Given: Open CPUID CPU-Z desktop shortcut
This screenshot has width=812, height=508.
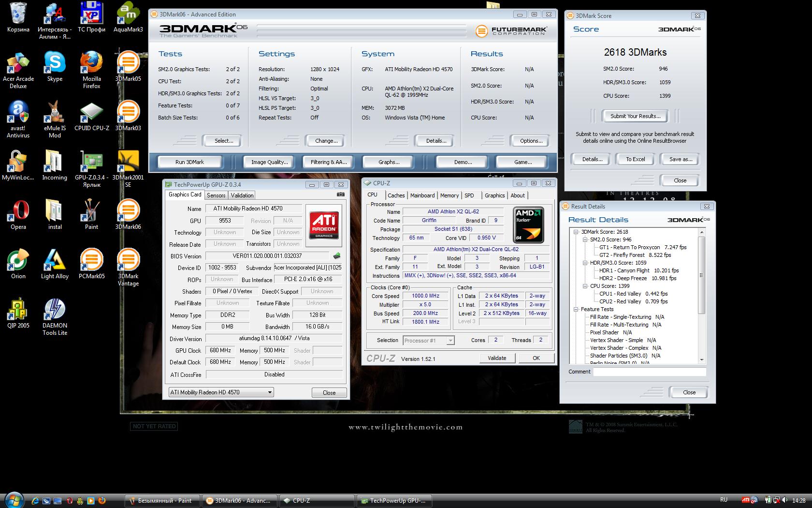Looking at the screenshot, I should tap(91, 116).
